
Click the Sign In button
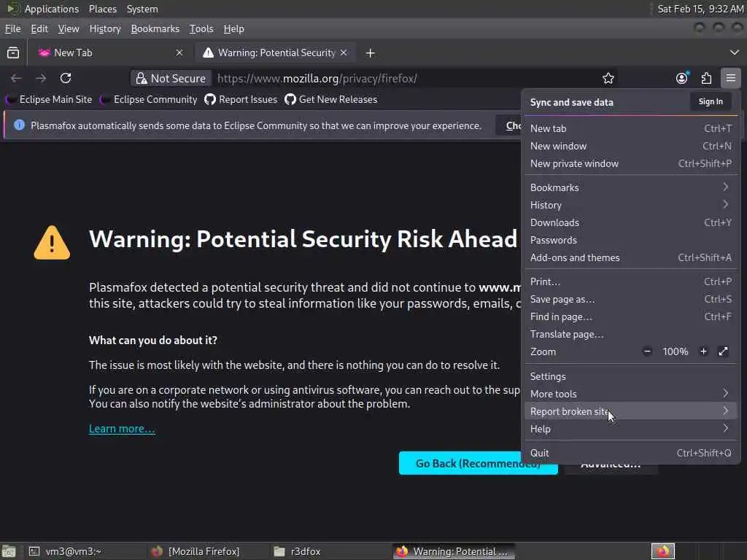tap(711, 101)
